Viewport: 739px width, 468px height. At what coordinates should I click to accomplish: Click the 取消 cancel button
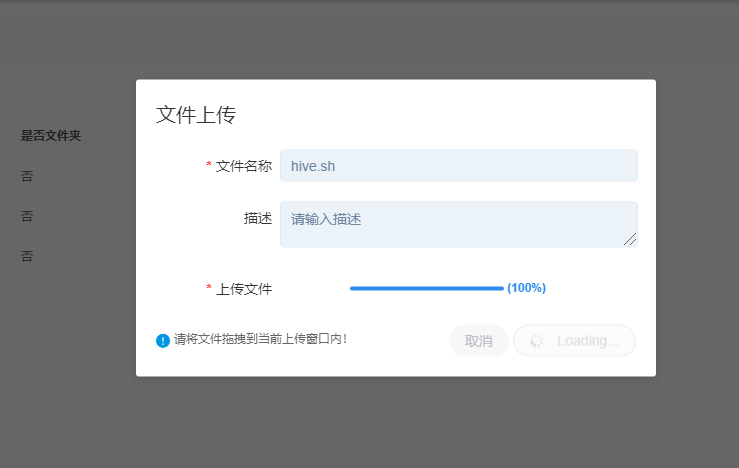click(x=478, y=340)
